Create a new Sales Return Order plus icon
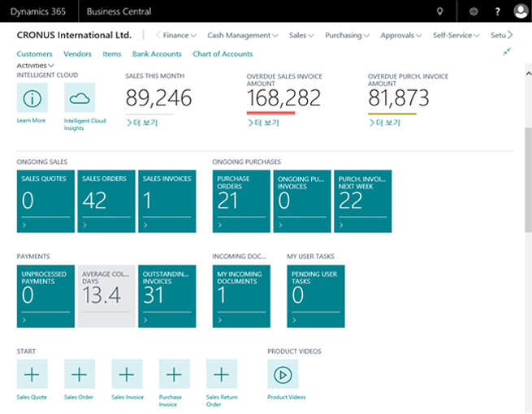 (222, 374)
